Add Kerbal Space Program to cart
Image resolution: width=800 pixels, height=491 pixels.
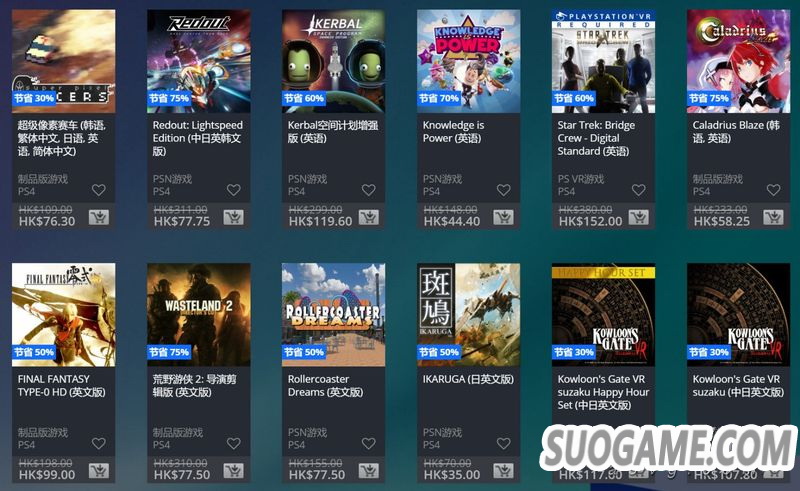click(368, 218)
